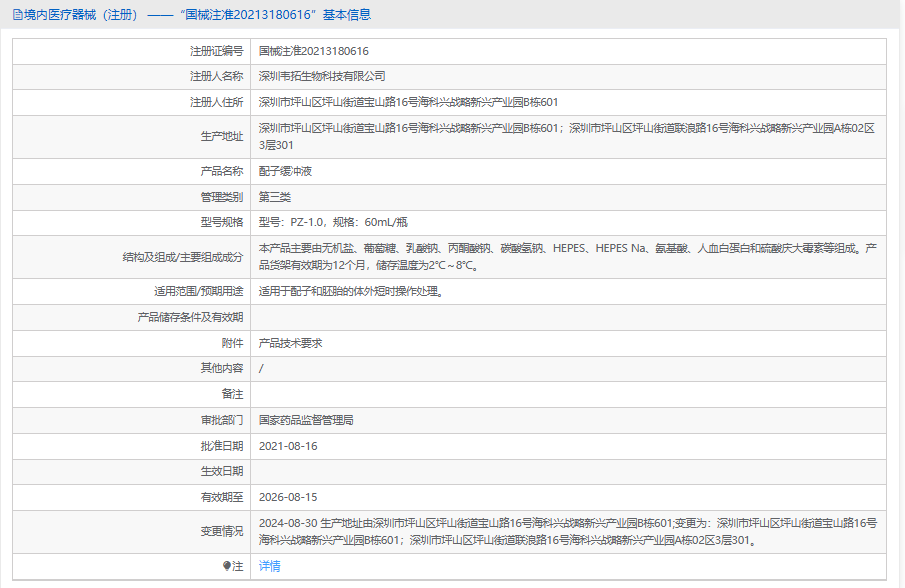Click the product name 配子缓冲液
The image size is (905, 588).
(285, 171)
